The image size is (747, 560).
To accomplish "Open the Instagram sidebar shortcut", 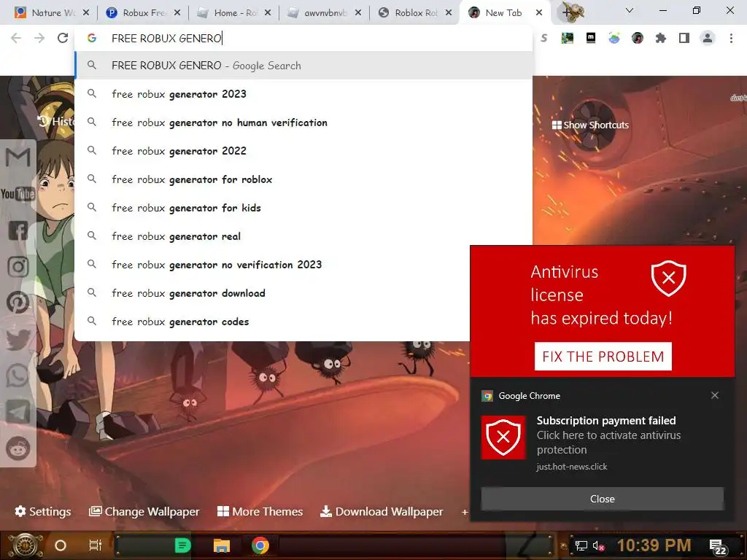I will tap(18, 267).
